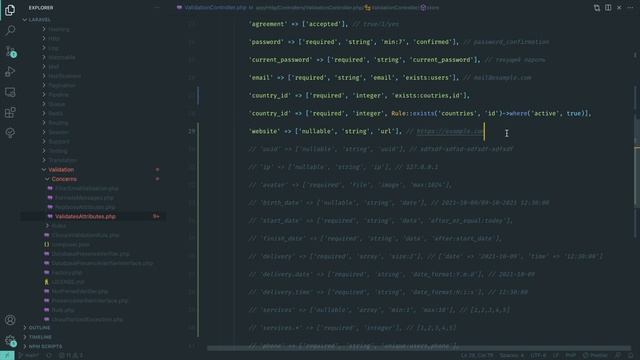Click the store method icon in breadcrumbs
The image size is (640, 360).
pos(423,8)
